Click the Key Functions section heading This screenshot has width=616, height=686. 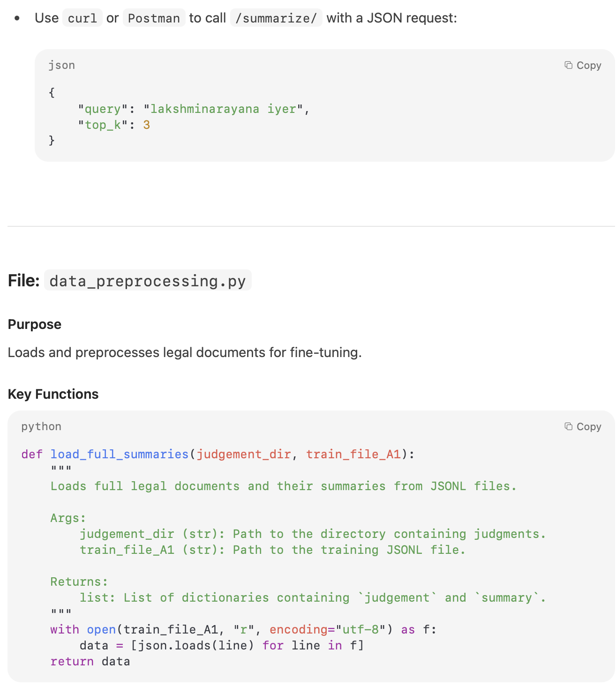click(x=53, y=394)
